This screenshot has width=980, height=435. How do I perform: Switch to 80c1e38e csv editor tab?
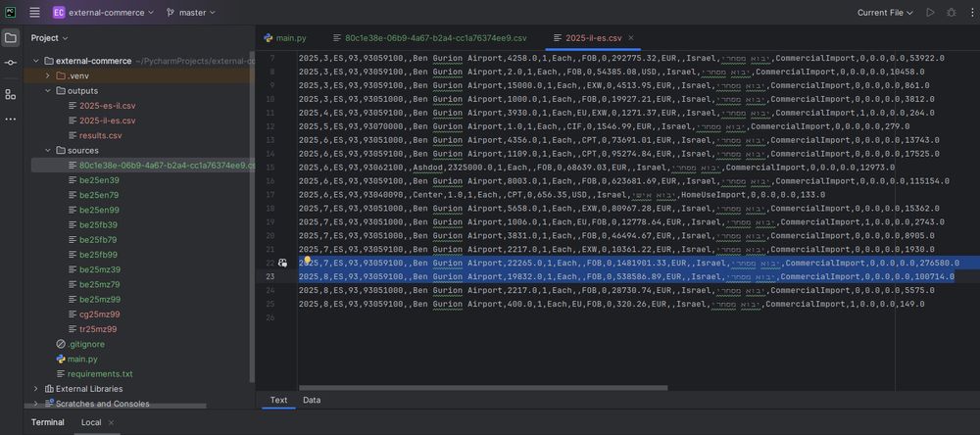point(429,38)
